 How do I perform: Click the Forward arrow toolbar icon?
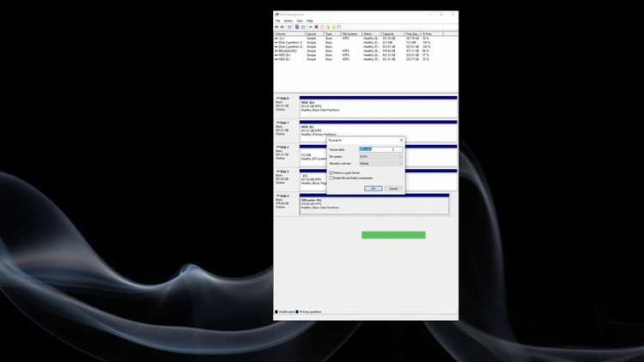pyautogui.click(x=282, y=27)
